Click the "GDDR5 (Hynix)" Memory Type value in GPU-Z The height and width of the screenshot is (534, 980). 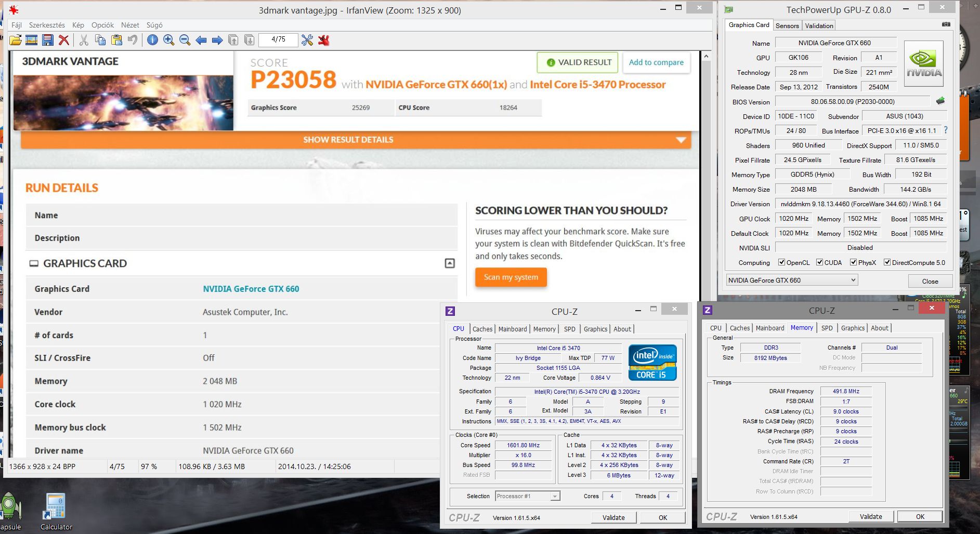813,175
